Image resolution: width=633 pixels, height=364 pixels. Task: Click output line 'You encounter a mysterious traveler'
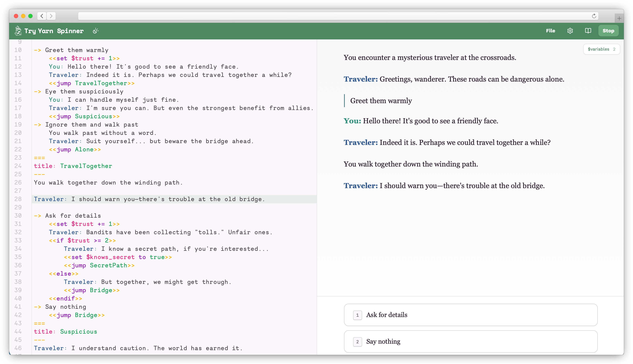pos(430,57)
